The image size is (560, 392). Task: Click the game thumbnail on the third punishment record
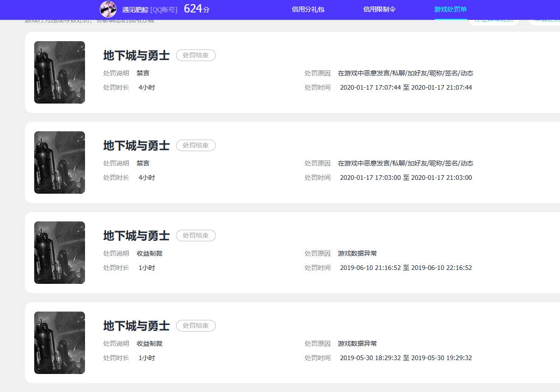59,252
